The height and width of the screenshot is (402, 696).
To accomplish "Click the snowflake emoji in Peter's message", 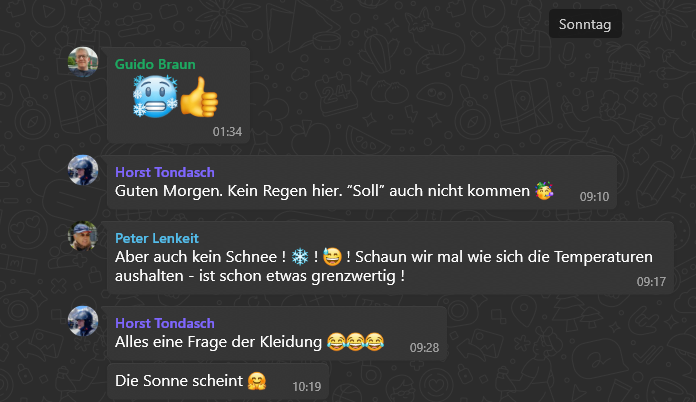I will click(300, 257).
